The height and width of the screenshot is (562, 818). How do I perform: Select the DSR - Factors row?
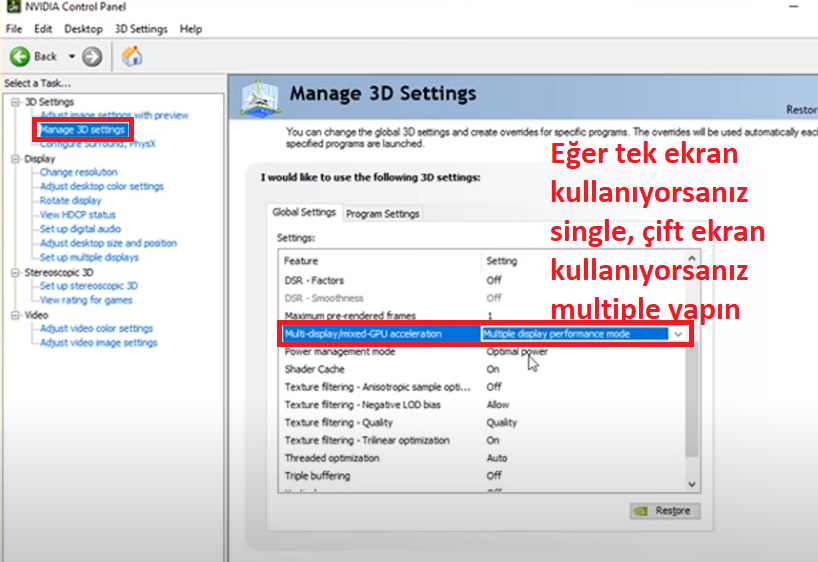click(483, 280)
